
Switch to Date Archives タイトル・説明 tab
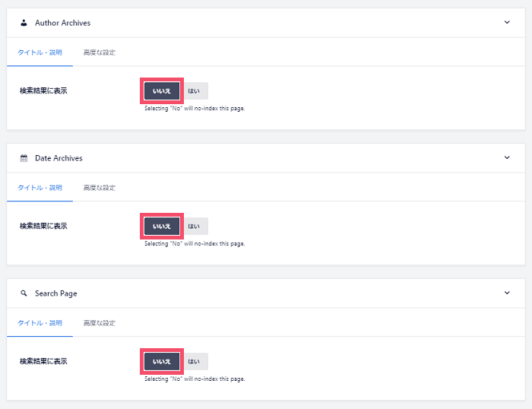click(x=40, y=188)
